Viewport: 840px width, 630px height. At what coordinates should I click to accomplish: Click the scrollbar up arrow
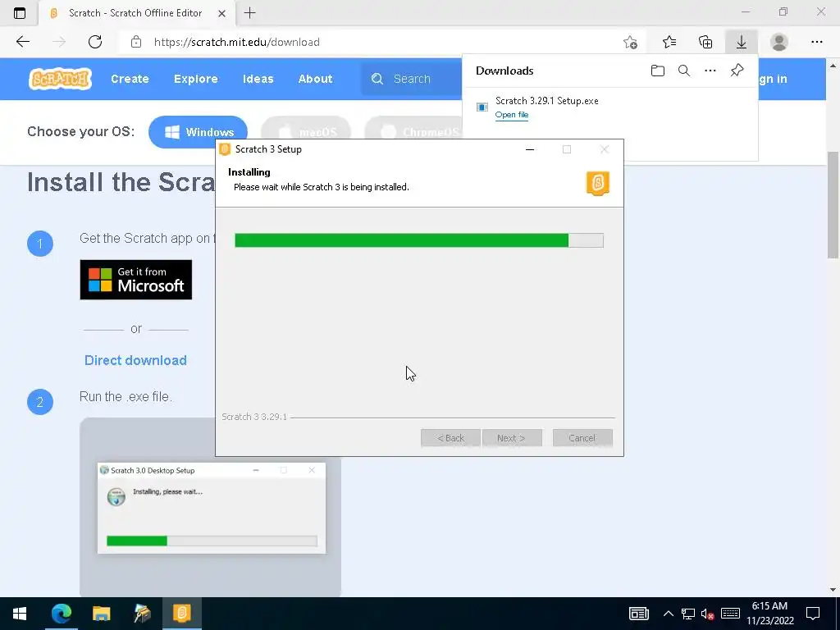833,66
